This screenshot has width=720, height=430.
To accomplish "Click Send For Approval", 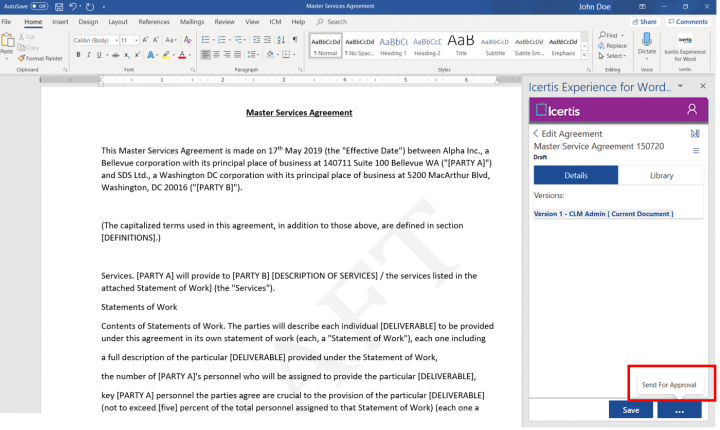I will (670, 384).
